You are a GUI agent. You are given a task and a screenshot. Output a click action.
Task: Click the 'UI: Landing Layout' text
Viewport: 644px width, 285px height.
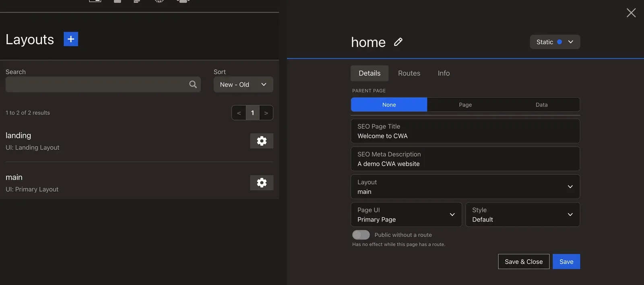pyautogui.click(x=32, y=148)
